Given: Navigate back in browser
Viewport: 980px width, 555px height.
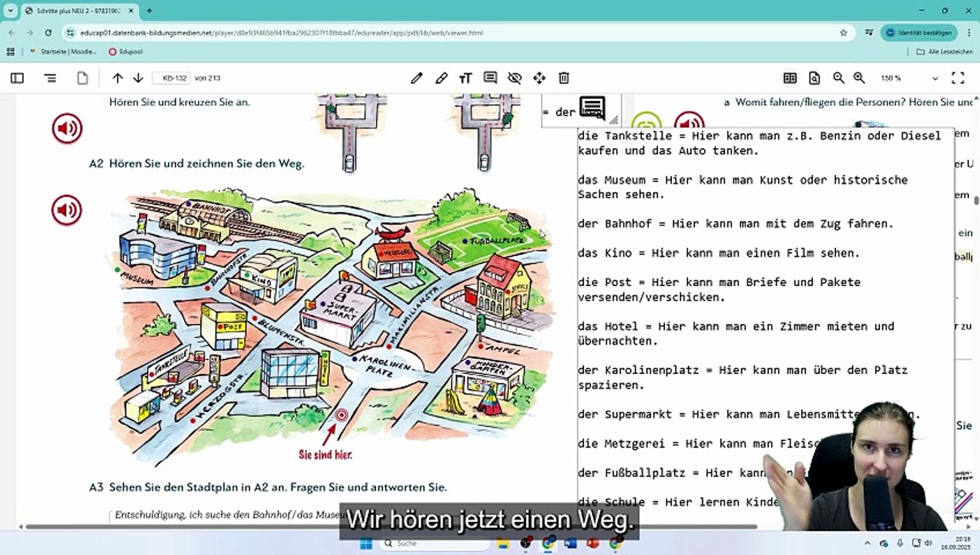Looking at the screenshot, I should coord(11,33).
